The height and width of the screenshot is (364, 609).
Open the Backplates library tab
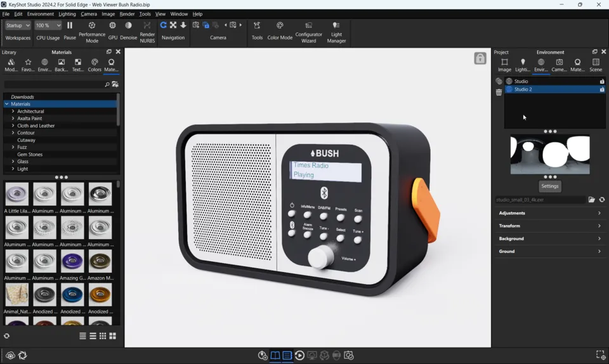[62, 65]
